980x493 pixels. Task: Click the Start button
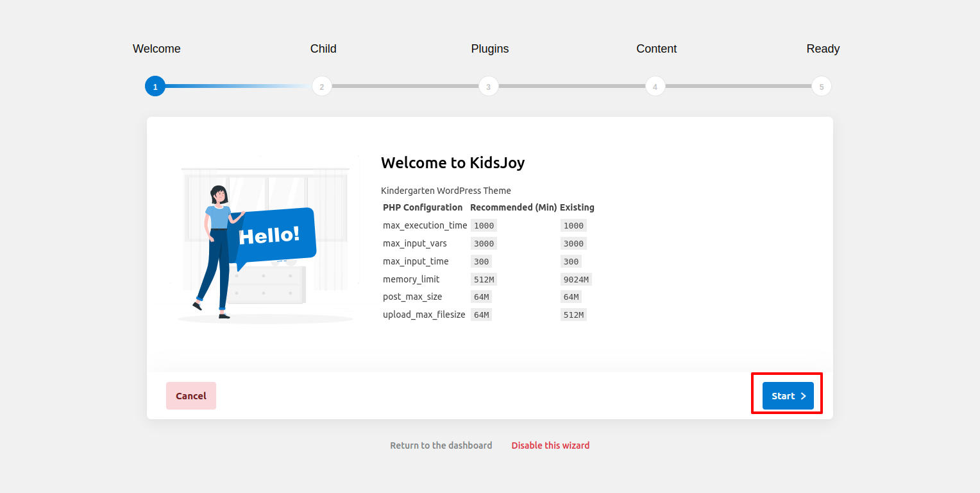(x=788, y=396)
